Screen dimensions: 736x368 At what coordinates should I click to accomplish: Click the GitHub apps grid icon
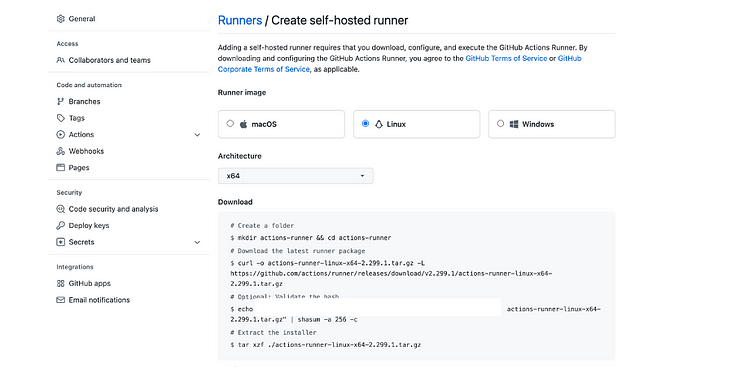coord(60,284)
